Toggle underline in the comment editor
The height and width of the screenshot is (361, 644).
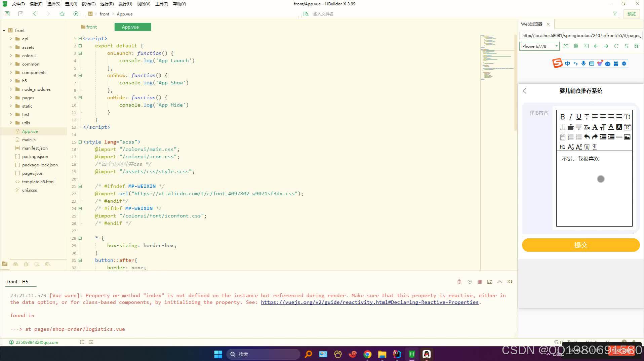point(578,117)
